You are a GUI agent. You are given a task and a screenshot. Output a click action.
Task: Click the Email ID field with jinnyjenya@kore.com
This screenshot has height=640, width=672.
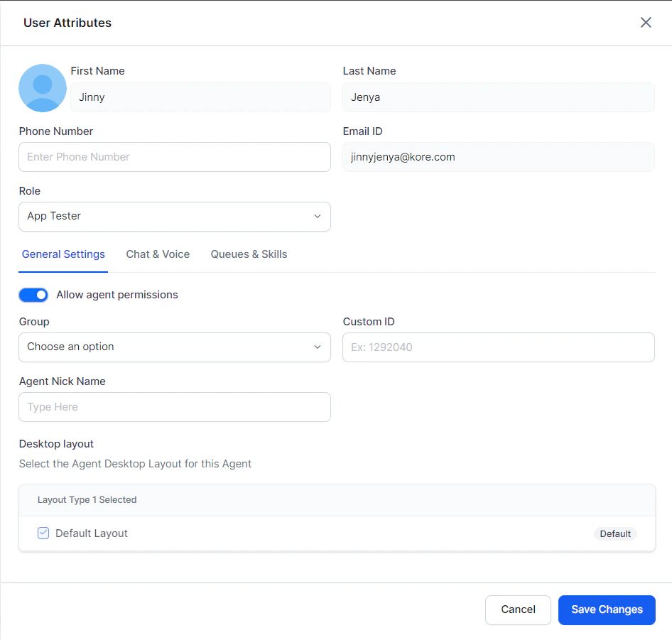click(498, 157)
